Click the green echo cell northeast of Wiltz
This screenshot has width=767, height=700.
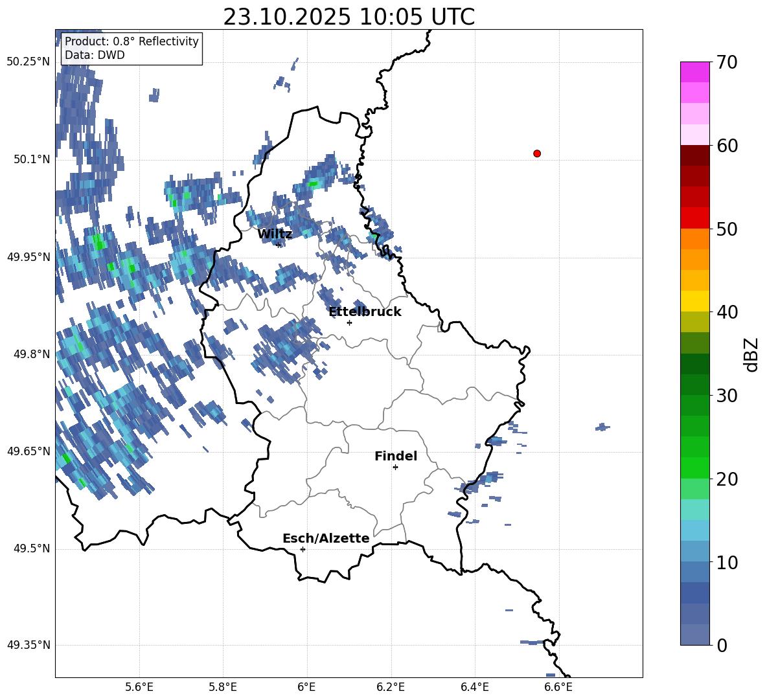click(x=313, y=185)
